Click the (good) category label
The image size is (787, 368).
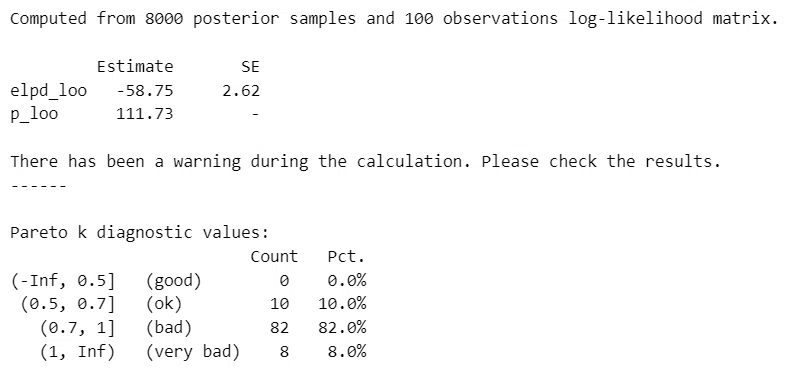[x=174, y=280]
